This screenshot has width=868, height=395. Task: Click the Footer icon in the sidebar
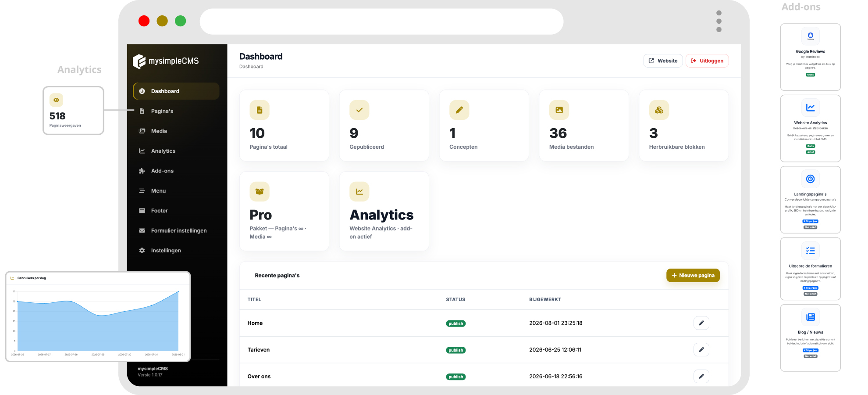point(142,211)
